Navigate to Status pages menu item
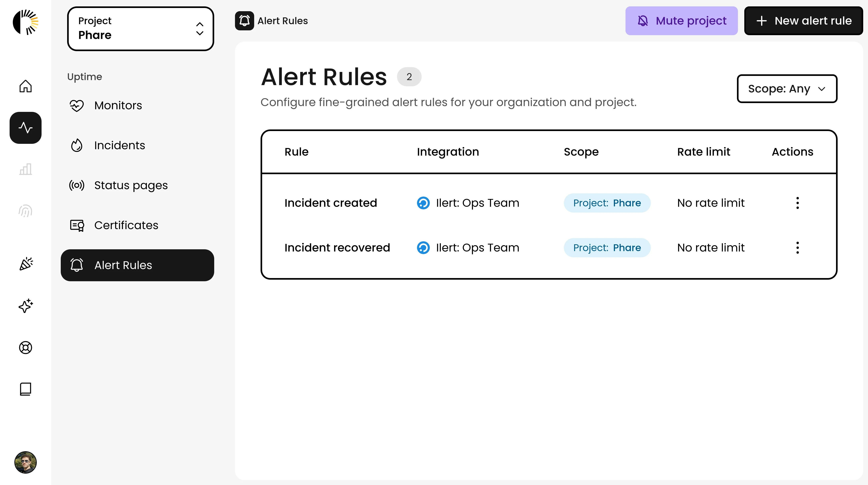 click(131, 185)
